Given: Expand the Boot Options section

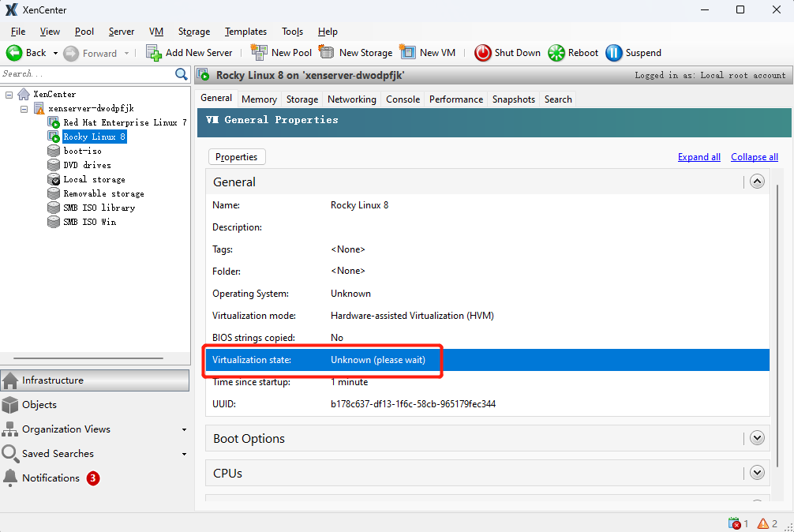Looking at the screenshot, I should coord(757,437).
